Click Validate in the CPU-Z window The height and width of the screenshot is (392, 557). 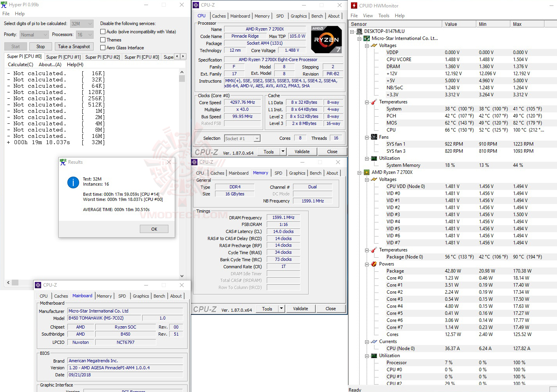pyautogui.click(x=302, y=151)
